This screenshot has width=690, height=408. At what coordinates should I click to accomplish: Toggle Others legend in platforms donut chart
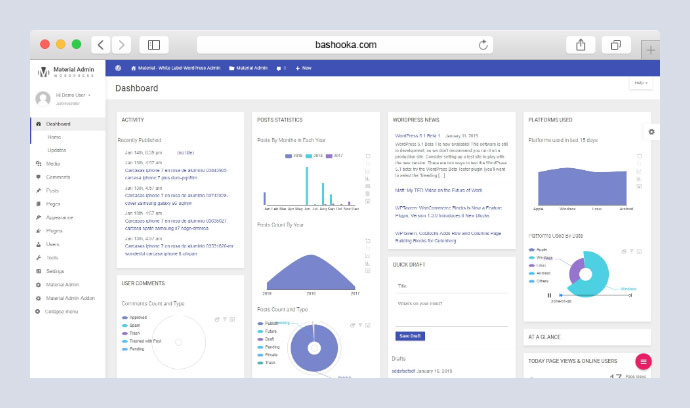[539, 281]
